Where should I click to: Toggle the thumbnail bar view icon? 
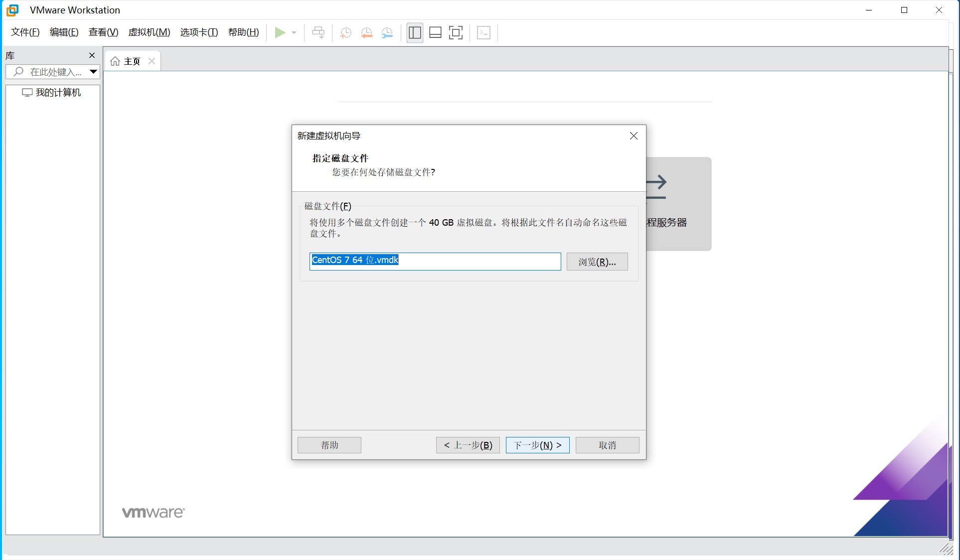(x=435, y=33)
